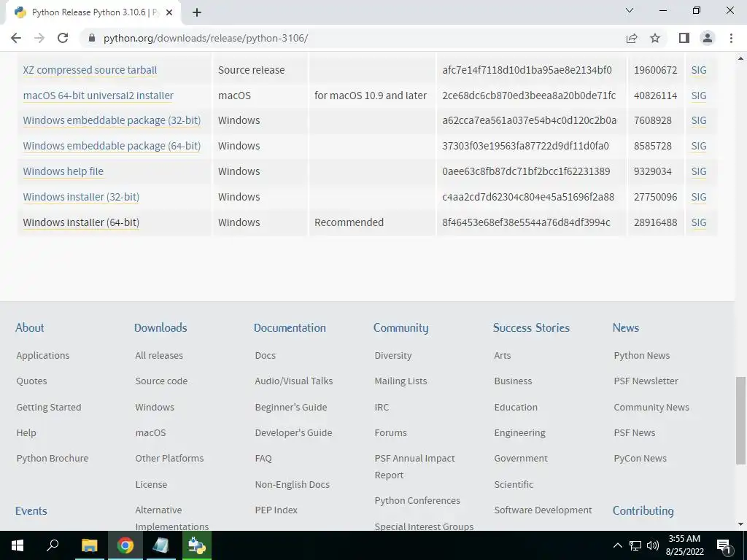
Task: Open the Scientific success stories link
Action: [514, 484]
